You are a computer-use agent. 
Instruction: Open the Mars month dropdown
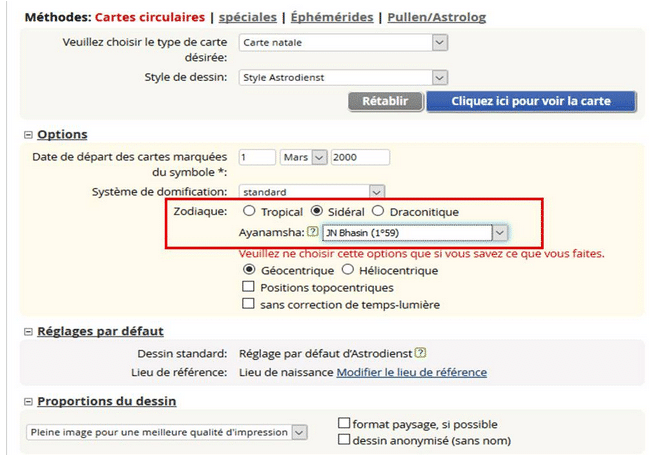[x=303, y=157]
